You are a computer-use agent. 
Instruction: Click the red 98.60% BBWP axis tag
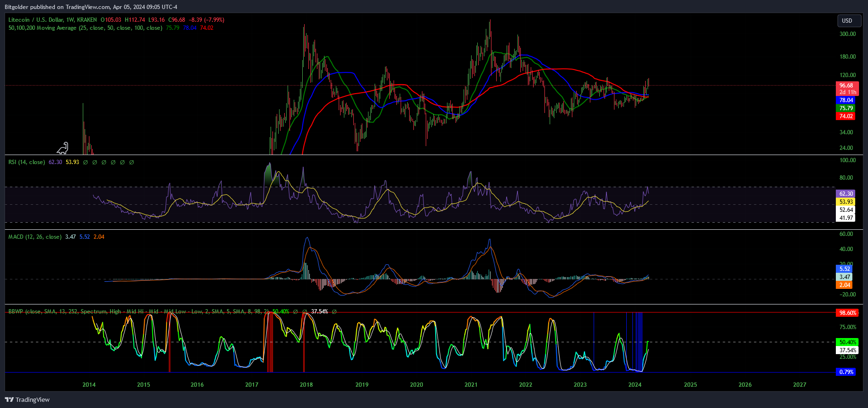pos(848,313)
